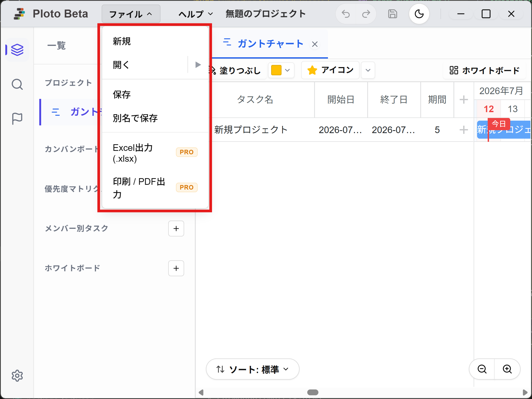Click カンバンボード section label
Screen dimensions: 532x399
[72, 149]
